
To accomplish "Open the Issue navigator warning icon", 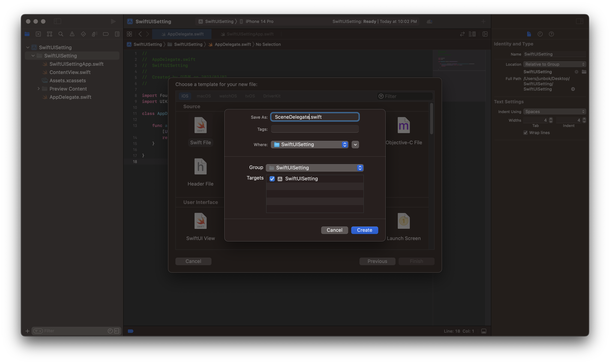I will (x=72, y=34).
